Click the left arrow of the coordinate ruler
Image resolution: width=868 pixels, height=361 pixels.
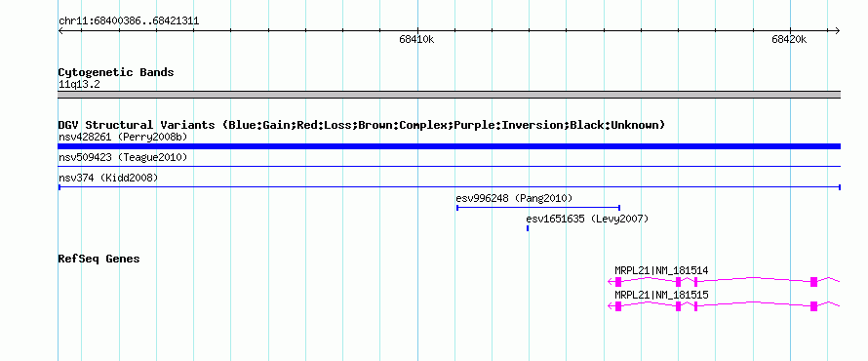60,30
